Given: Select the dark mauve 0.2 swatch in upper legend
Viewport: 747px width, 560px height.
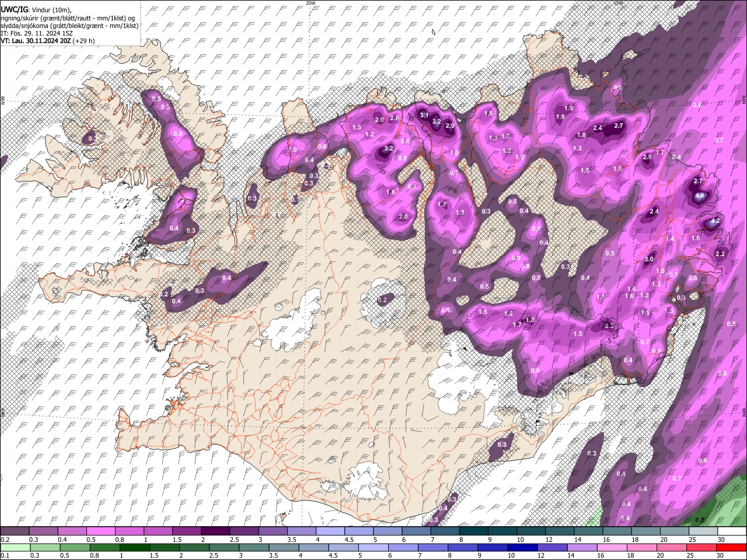Looking at the screenshot, I should click(x=15, y=531).
